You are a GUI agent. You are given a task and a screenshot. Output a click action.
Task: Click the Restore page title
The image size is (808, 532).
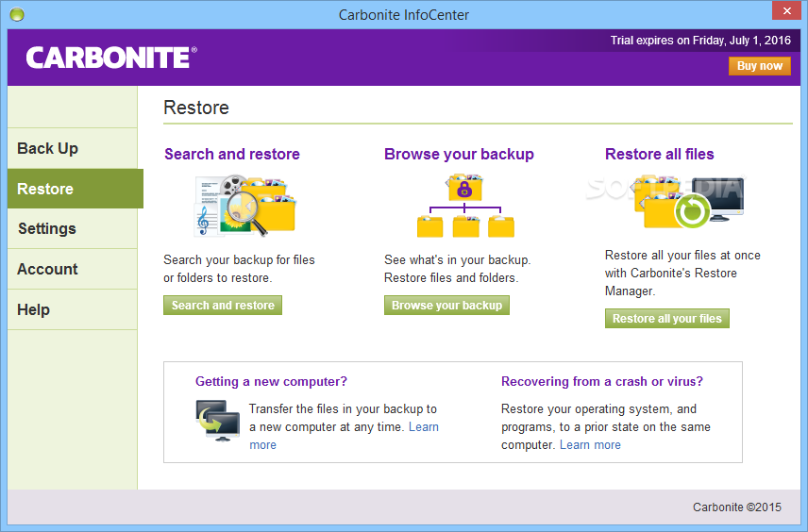(x=196, y=108)
